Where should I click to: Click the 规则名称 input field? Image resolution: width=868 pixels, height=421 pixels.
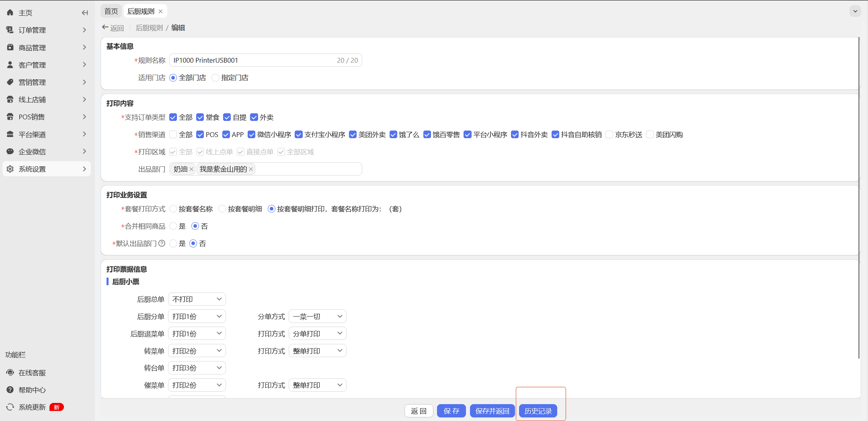point(265,60)
